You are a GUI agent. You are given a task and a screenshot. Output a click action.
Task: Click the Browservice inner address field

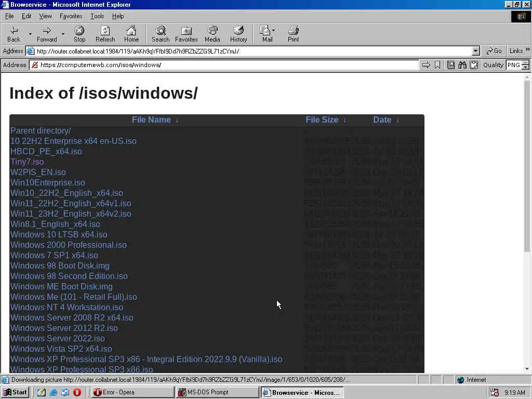click(x=224, y=65)
